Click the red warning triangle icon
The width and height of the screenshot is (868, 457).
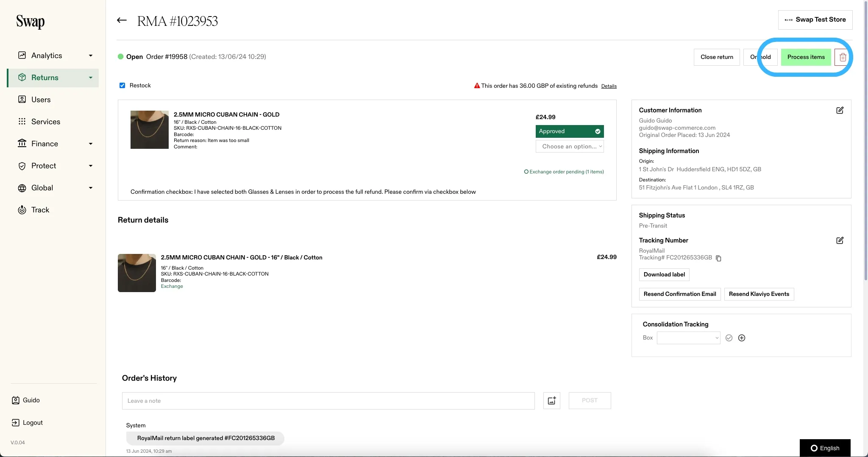[x=477, y=86]
